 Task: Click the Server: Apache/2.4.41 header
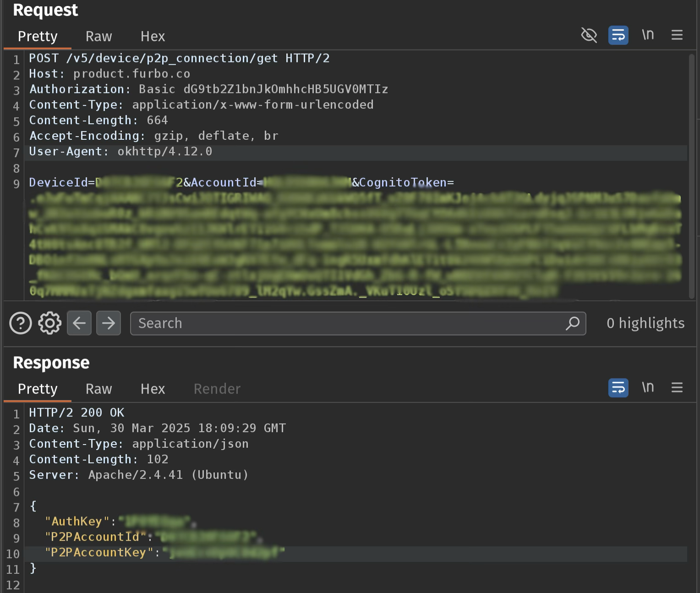point(139,475)
